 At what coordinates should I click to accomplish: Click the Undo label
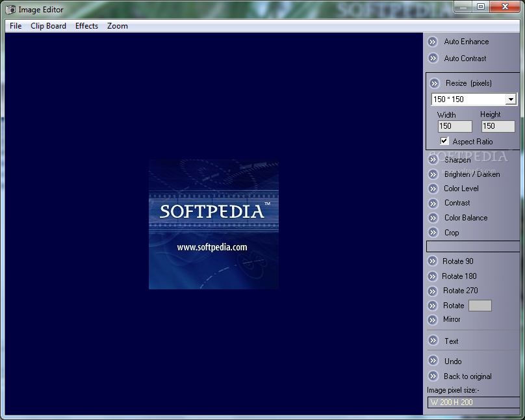(x=453, y=361)
